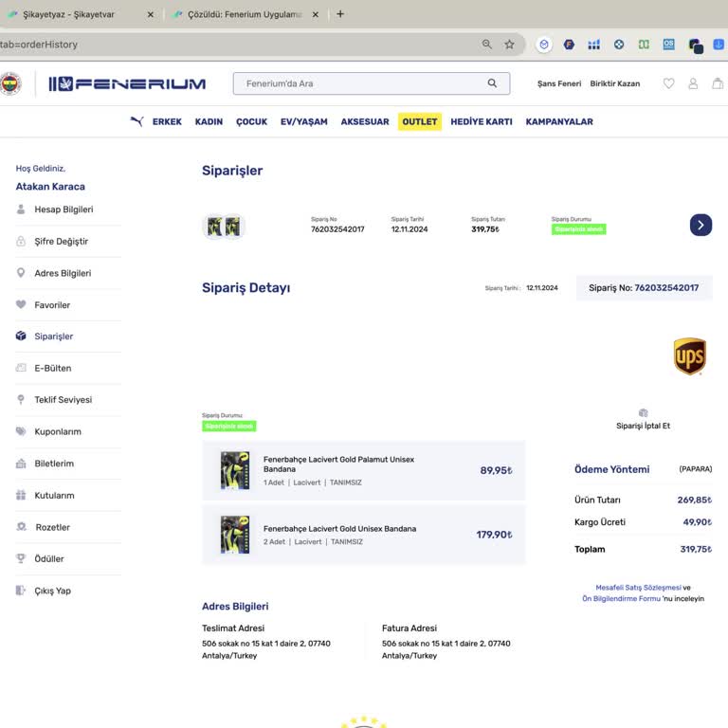
Task: Open favorites heart icon in header
Action: click(668, 83)
